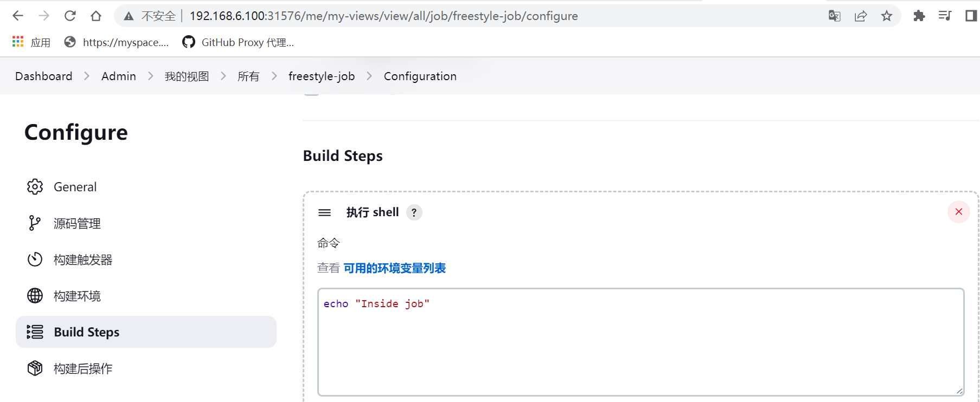Click the 构建环境 globe icon

click(35, 296)
